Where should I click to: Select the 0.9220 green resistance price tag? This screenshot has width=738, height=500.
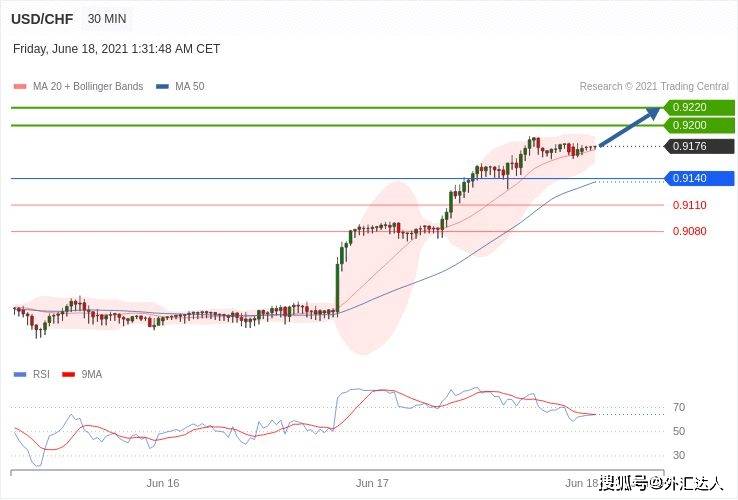tap(700, 107)
